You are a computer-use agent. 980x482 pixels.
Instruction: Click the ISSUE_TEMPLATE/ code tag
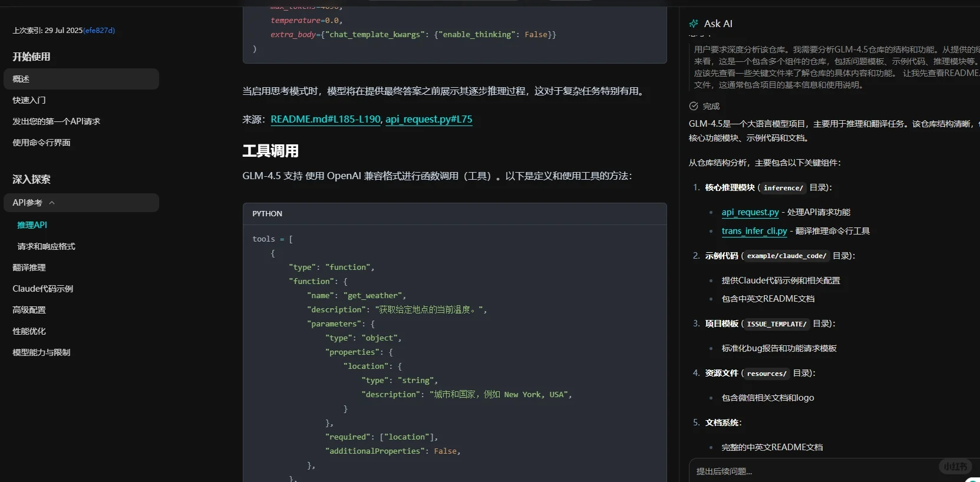point(777,324)
